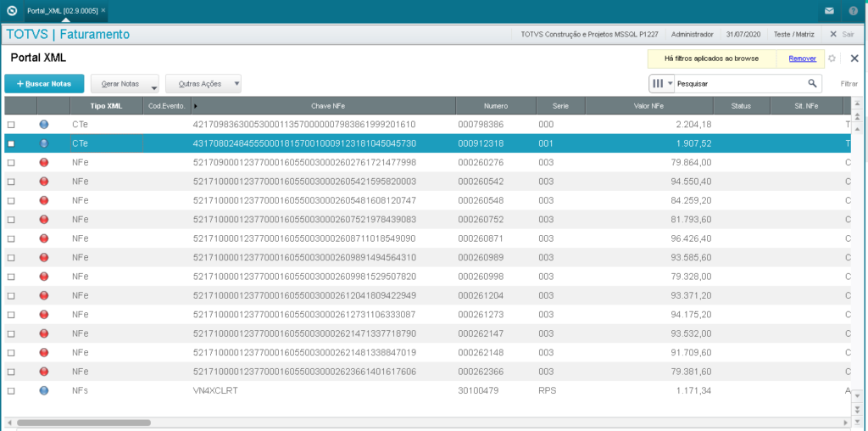This screenshot has height=431, width=868.
Task: Click red status icon of NFe 000260752
Action: pyautogui.click(x=44, y=220)
